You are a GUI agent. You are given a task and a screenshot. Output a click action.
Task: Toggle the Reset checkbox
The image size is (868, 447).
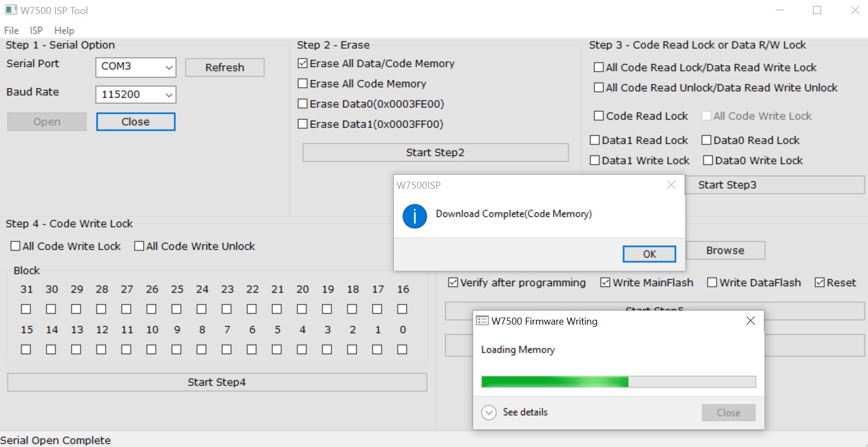(x=820, y=283)
